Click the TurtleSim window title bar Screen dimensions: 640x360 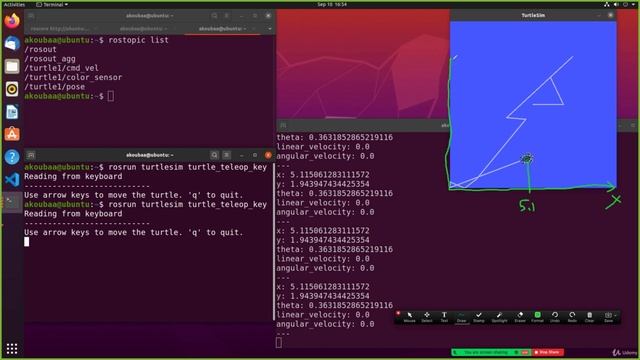coord(533,16)
